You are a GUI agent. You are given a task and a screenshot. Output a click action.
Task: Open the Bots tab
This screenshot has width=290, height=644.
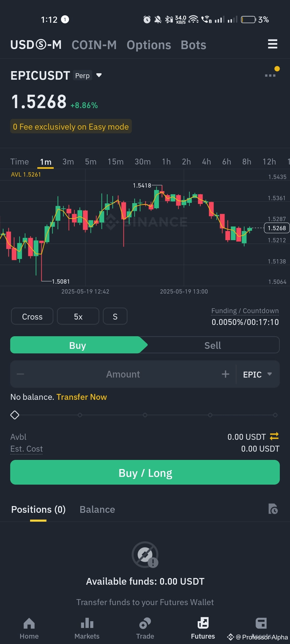(193, 45)
